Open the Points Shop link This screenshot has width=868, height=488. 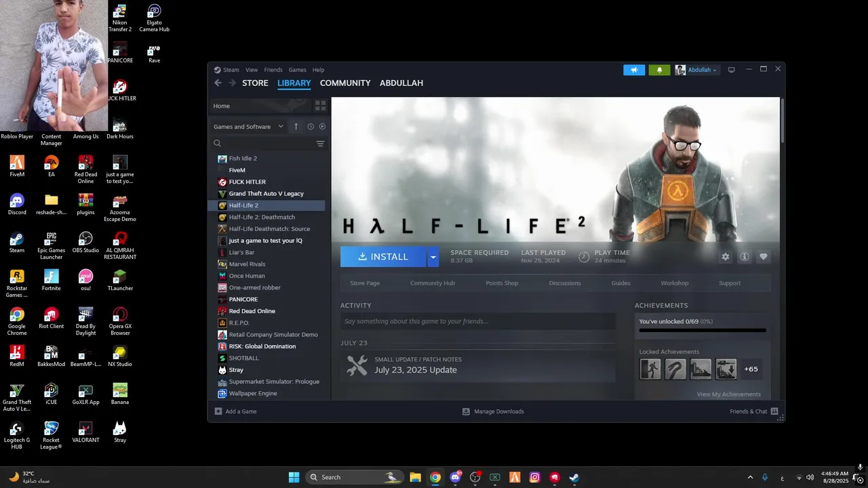(x=502, y=283)
